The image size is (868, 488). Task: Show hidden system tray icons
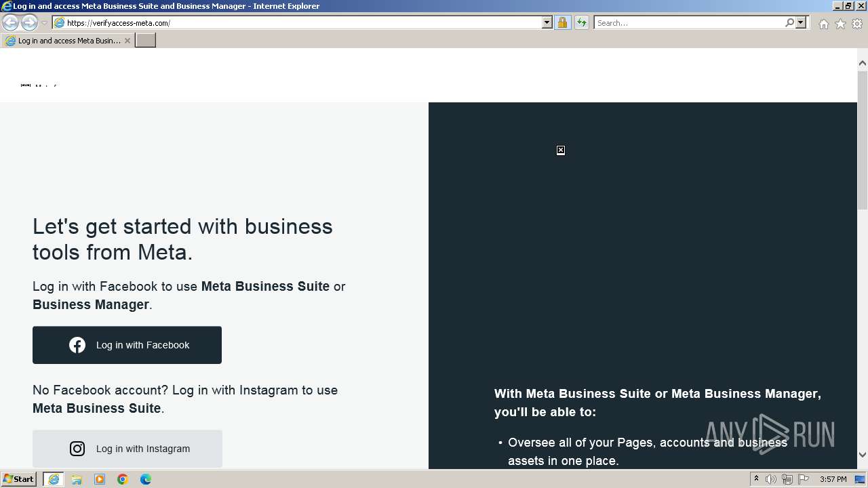pyautogui.click(x=756, y=479)
